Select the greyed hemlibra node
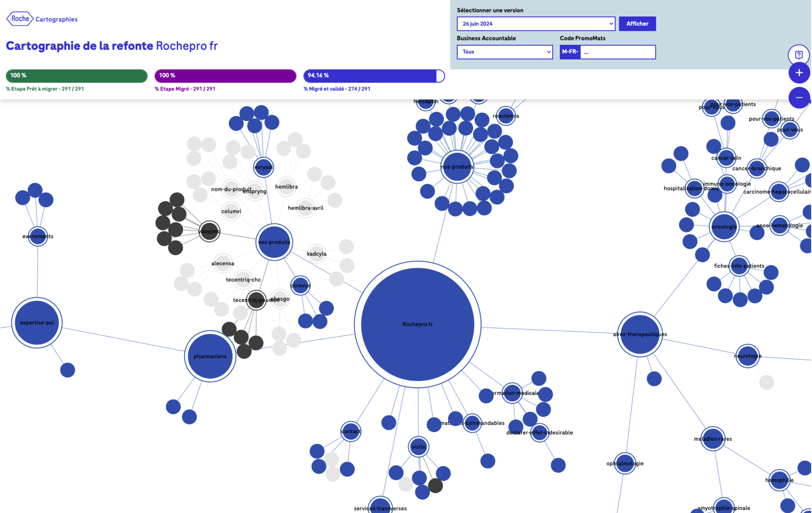 (x=286, y=187)
